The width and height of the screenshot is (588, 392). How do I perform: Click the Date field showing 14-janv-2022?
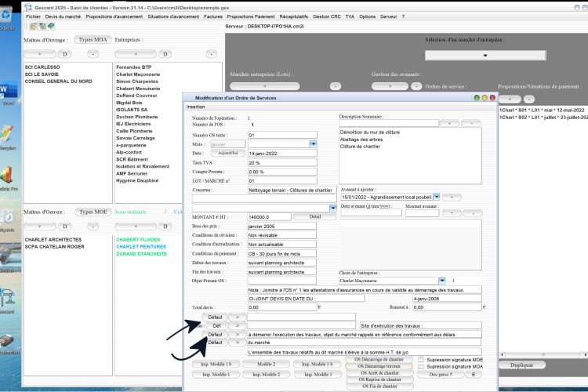pos(282,154)
